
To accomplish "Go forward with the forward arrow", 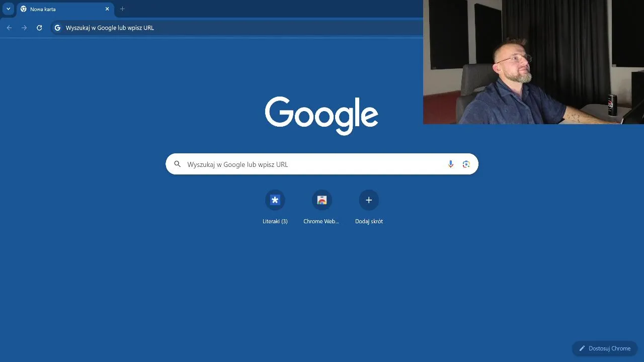I will [24, 28].
